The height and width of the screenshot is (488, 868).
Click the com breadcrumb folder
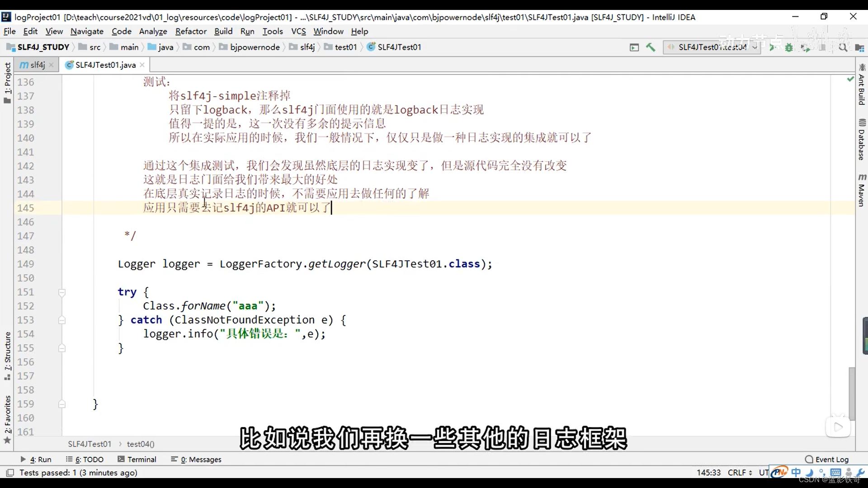point(197,47)
